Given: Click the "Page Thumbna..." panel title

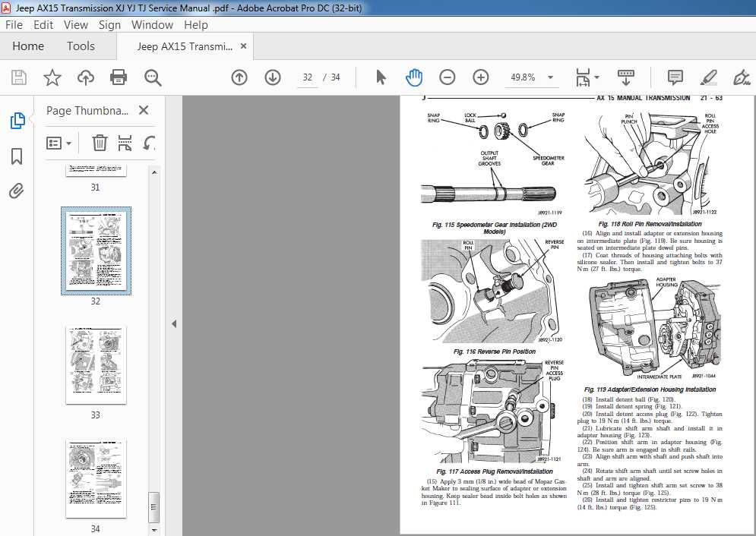Looking at the screenshot, I should pyautogui.click(x=87, y=111).
